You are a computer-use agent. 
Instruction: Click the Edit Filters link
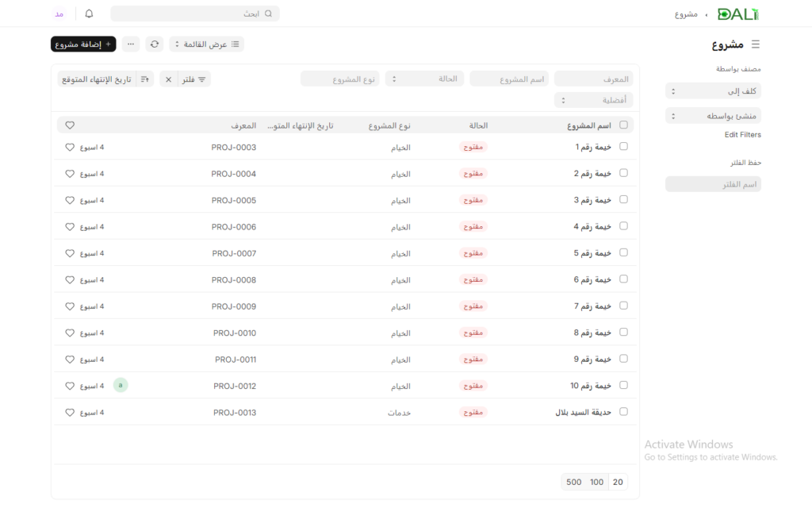coord(742,135)
